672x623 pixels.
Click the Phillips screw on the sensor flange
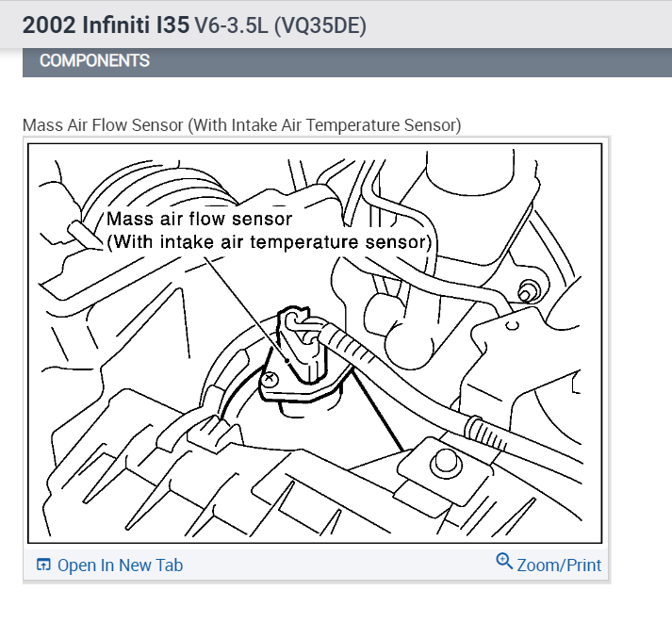pyautogui.click(x=270, y=379)
